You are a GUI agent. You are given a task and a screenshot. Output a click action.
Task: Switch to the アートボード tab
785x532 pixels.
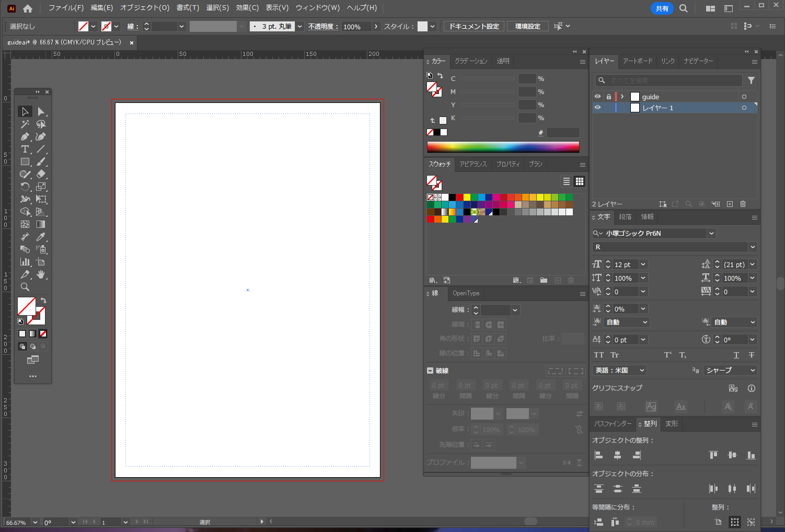[x=638, y=61]
